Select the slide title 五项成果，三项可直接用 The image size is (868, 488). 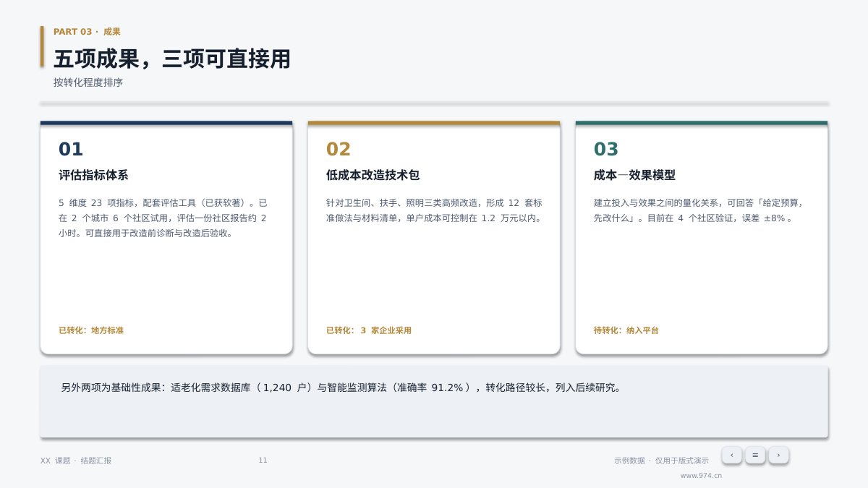tap(172, 59)
